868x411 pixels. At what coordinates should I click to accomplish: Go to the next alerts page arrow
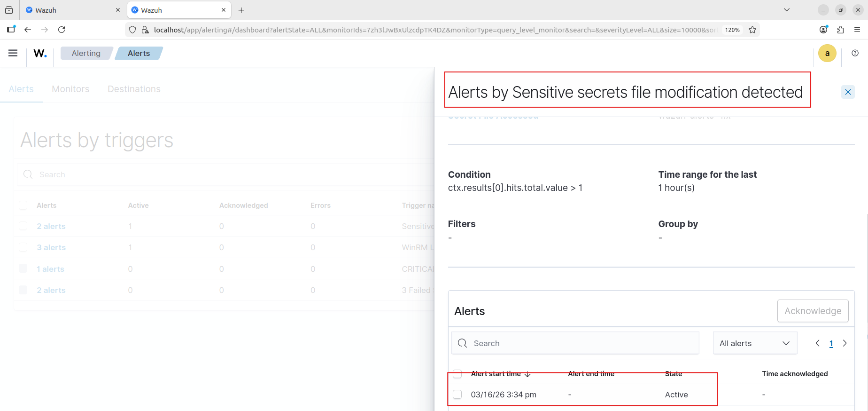pos(845,343)
